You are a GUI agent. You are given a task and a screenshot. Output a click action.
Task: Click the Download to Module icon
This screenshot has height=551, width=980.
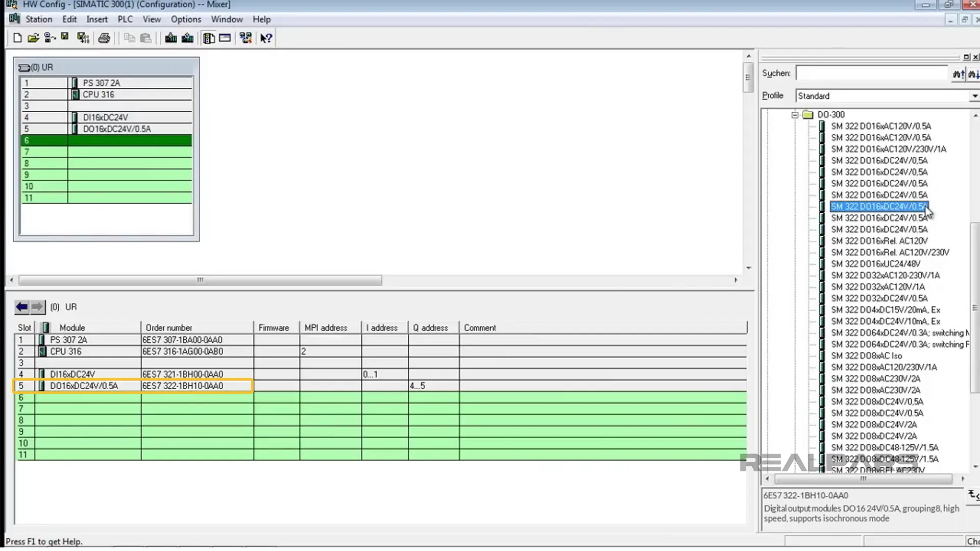coord(171,38)
